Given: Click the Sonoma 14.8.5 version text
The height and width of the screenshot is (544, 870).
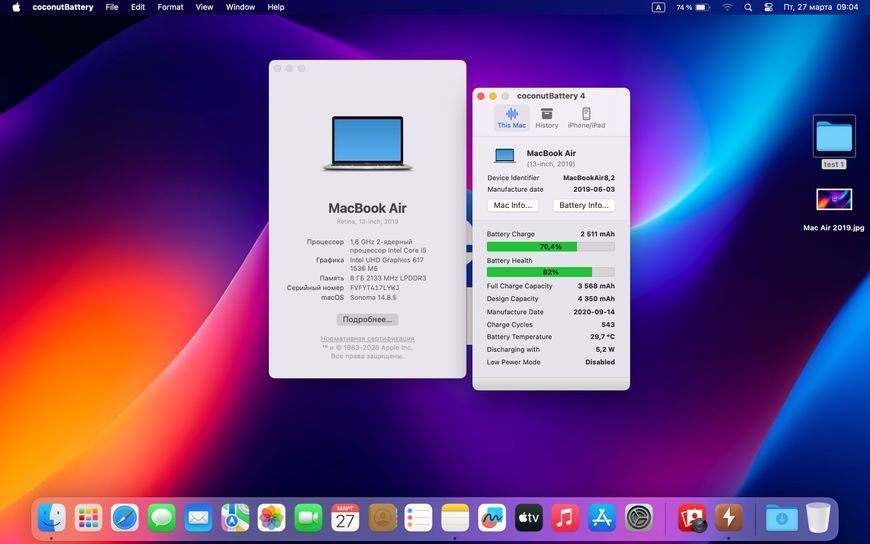Looking at the screenshot, I should pos(373,298).
